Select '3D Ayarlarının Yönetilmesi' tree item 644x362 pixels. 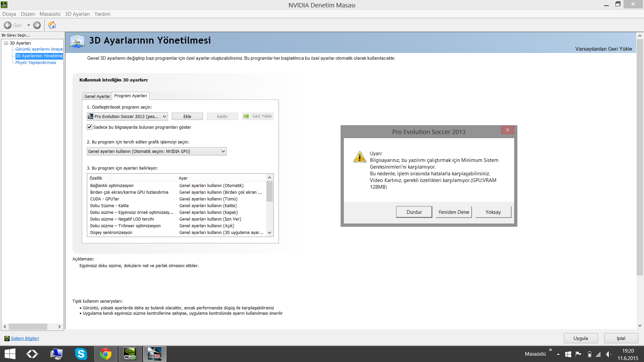tap(39, 56)
